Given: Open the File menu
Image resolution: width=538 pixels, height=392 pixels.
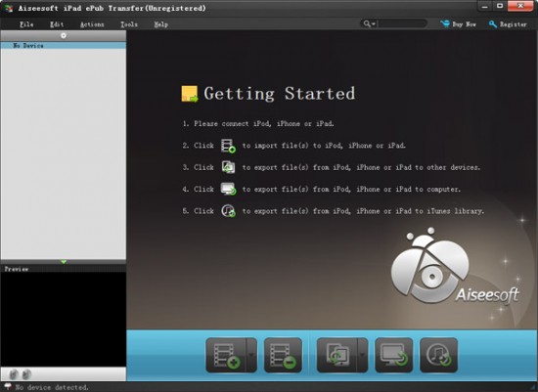Looking at the screenshot, I should click(26, 24).
